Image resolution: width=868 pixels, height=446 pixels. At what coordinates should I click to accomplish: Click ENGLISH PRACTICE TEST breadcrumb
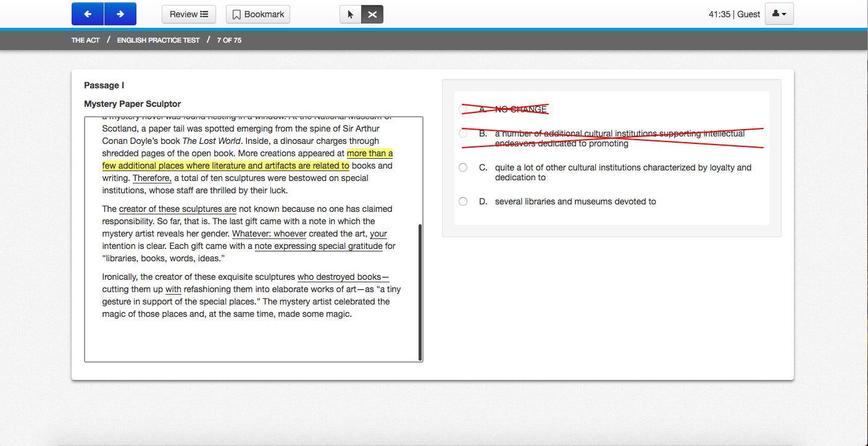159,40
